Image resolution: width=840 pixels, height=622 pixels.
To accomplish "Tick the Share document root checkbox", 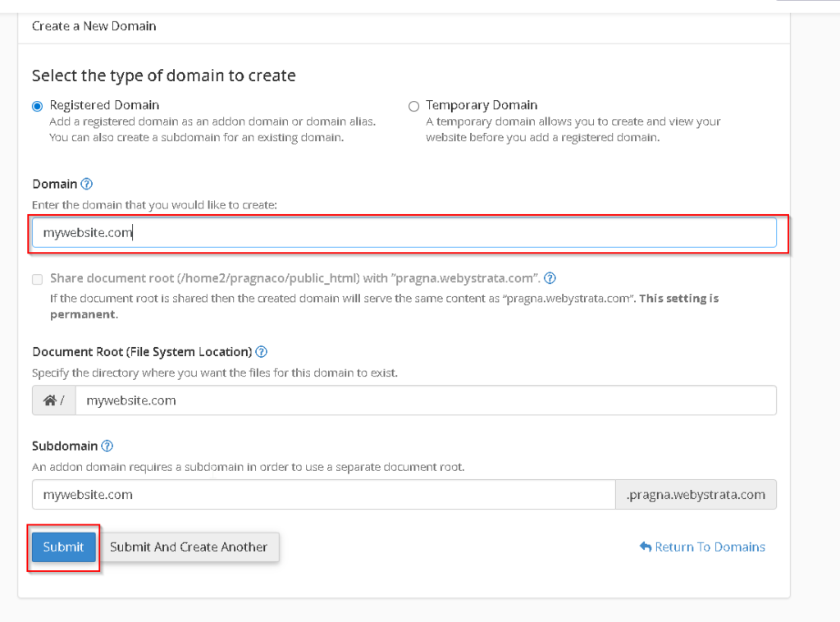I will [38, 279].
